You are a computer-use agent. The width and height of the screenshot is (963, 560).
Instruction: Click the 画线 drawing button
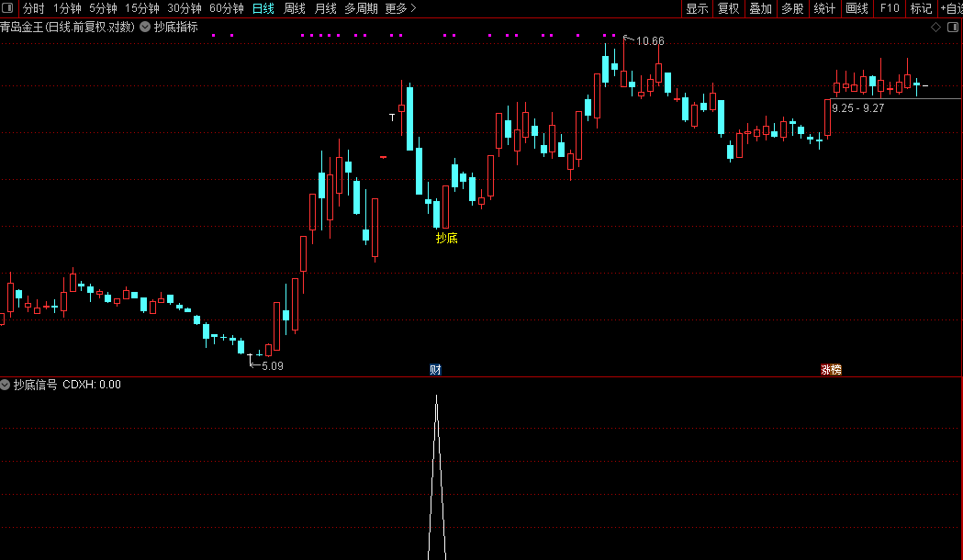click(x=857, y=8)
